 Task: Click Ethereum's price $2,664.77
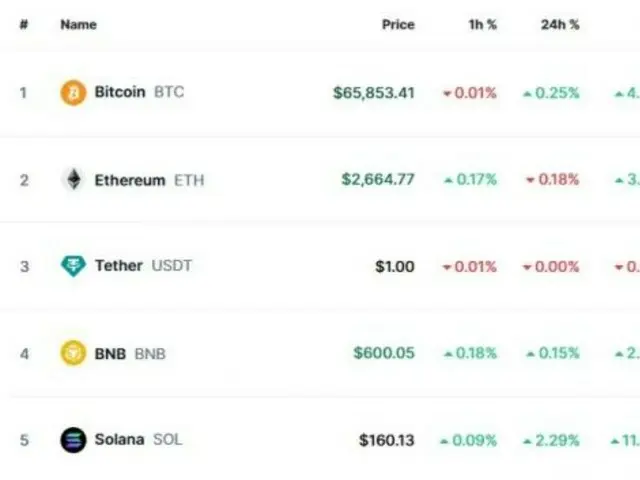(x=377, y=180)
